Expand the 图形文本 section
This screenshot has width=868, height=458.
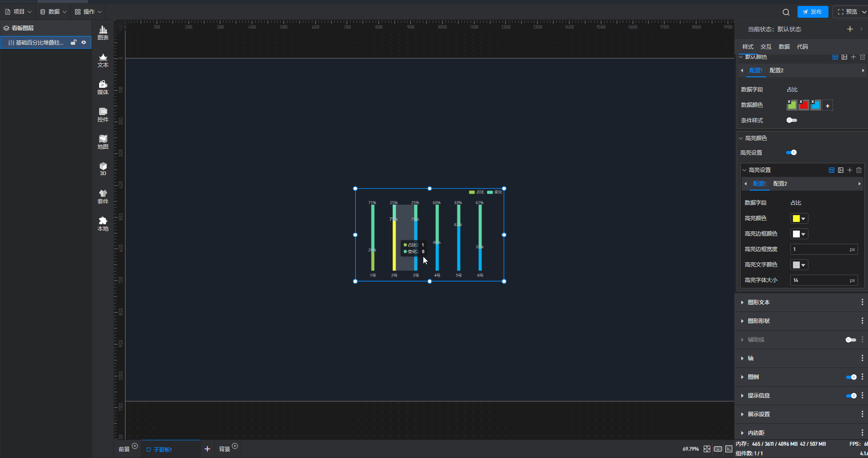(758, 302)
